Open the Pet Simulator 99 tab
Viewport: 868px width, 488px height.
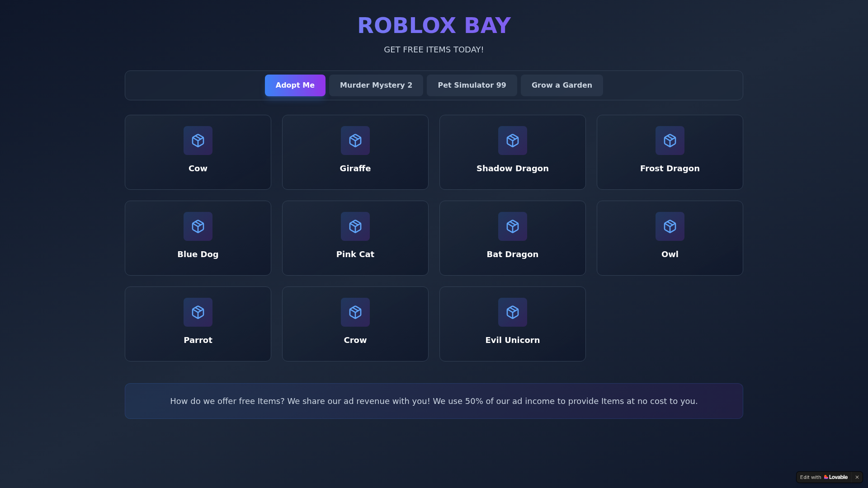click(472, 85)
